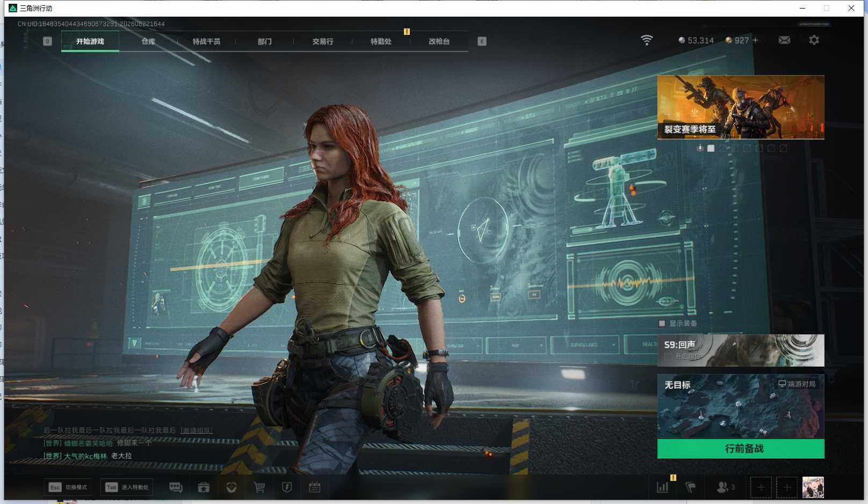
Task: Click the Q previous-tab key icon
Action: [x=47, y=41]
